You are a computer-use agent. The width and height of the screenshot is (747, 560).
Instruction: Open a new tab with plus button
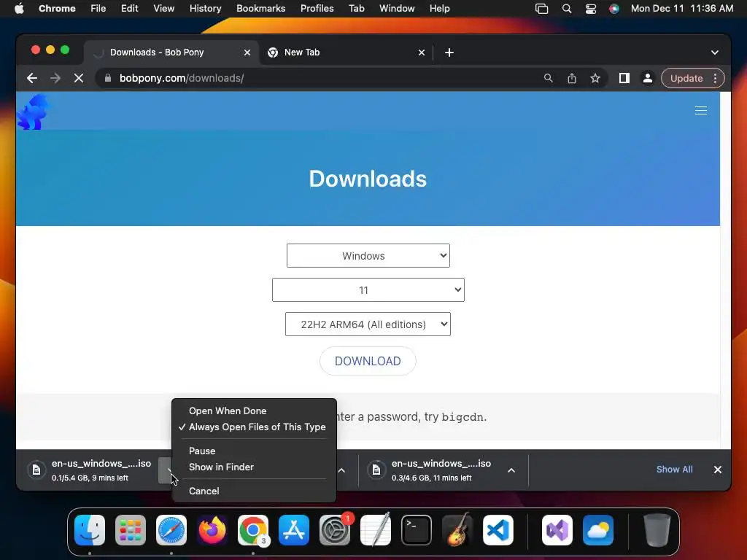point(449,52)
